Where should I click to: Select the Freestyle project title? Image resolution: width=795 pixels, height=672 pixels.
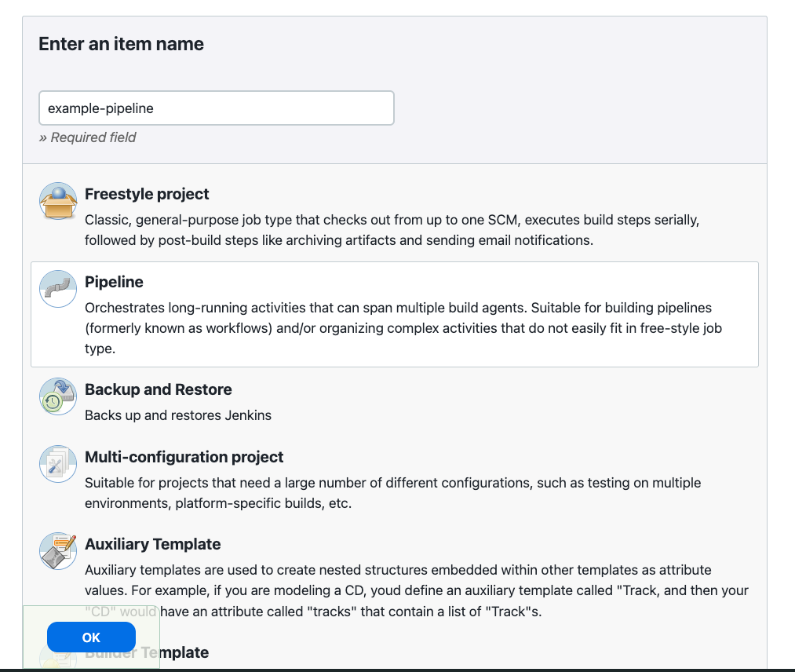coord(147,194)
